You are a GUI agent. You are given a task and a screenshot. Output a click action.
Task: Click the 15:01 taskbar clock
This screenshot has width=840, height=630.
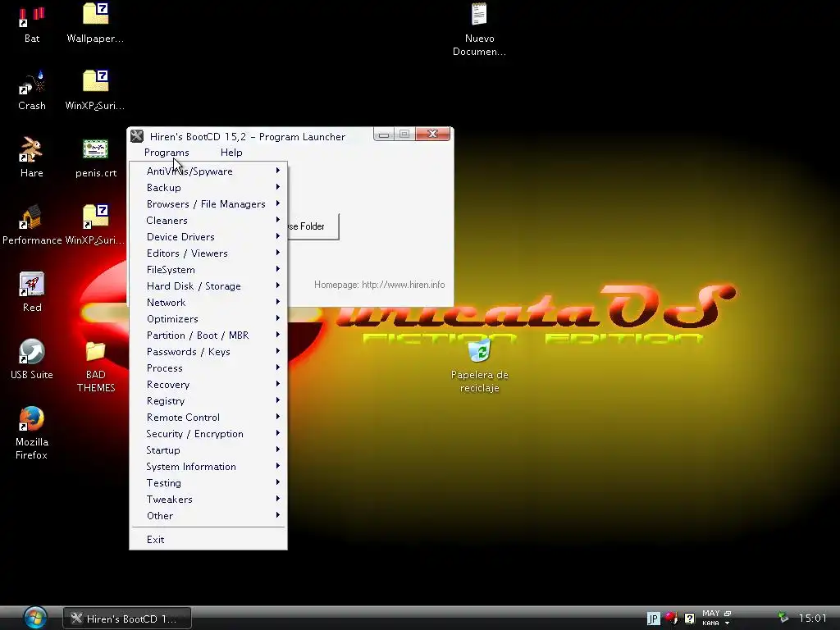(813, 619)
